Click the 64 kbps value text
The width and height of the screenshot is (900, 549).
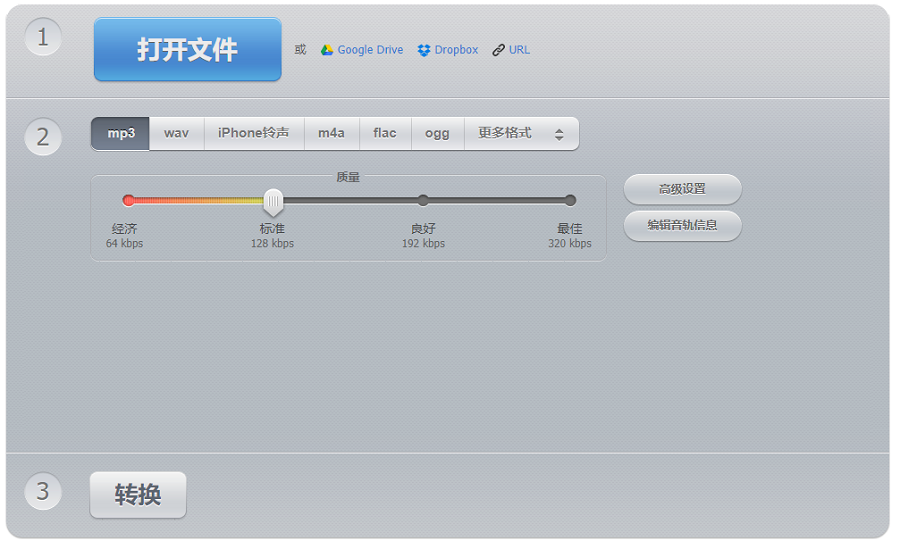pyautogui.click(x=125, y=243)
